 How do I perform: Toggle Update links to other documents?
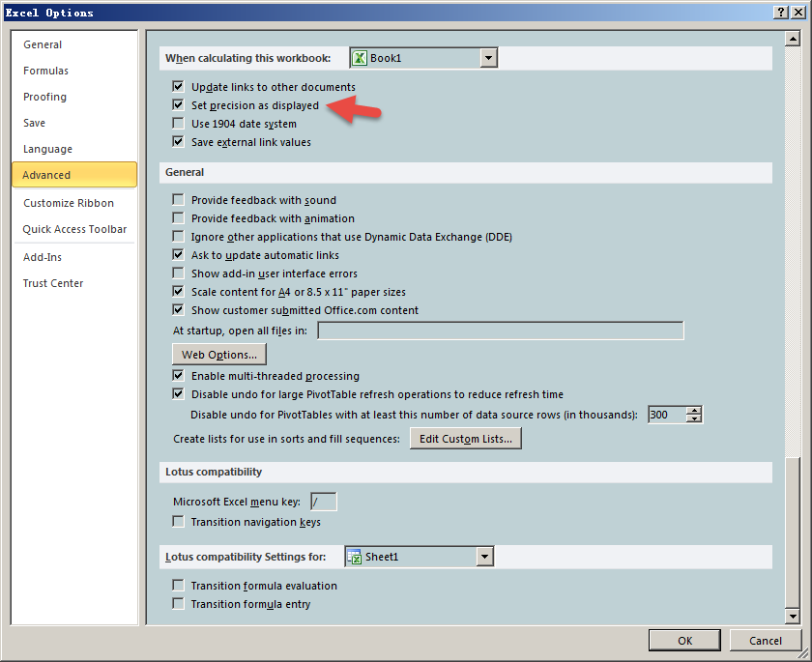(x=178, y=86)
